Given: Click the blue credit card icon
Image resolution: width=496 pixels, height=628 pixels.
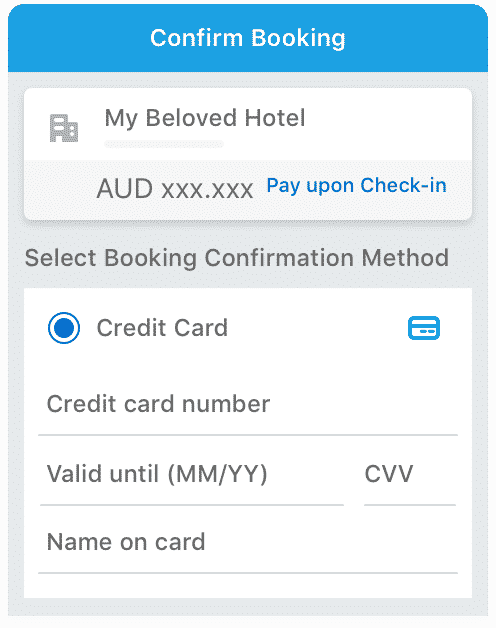Looking at the screenshot, I should tap(424, 328).
